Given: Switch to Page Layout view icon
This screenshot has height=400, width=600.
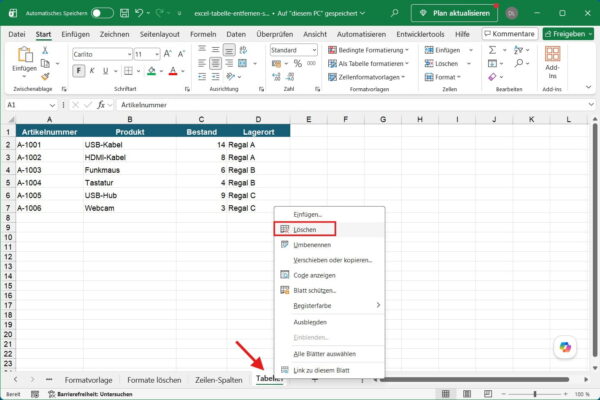Looking at the screenshot, I should [467, 394].
